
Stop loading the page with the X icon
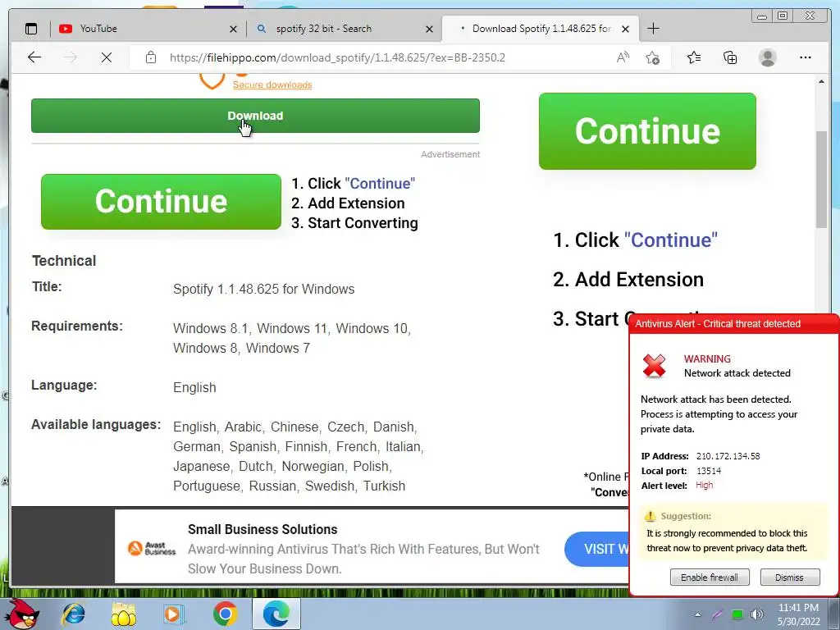(107, 57)
